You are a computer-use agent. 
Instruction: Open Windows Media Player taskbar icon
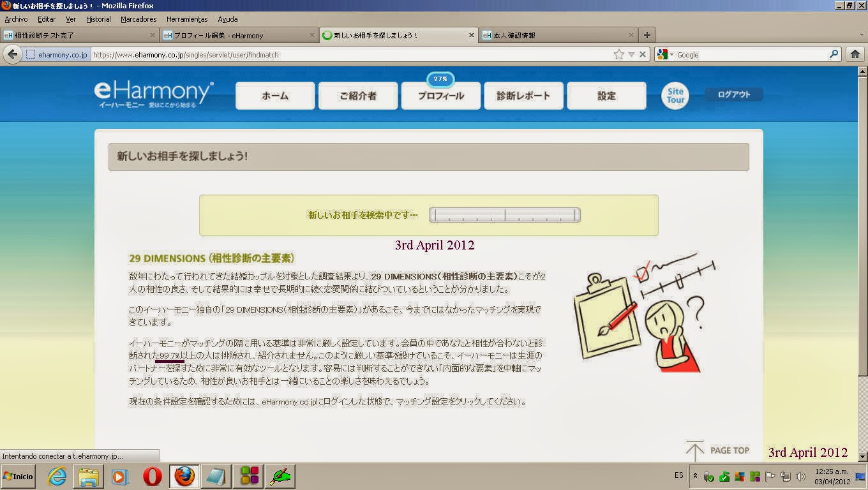(119, 477)
